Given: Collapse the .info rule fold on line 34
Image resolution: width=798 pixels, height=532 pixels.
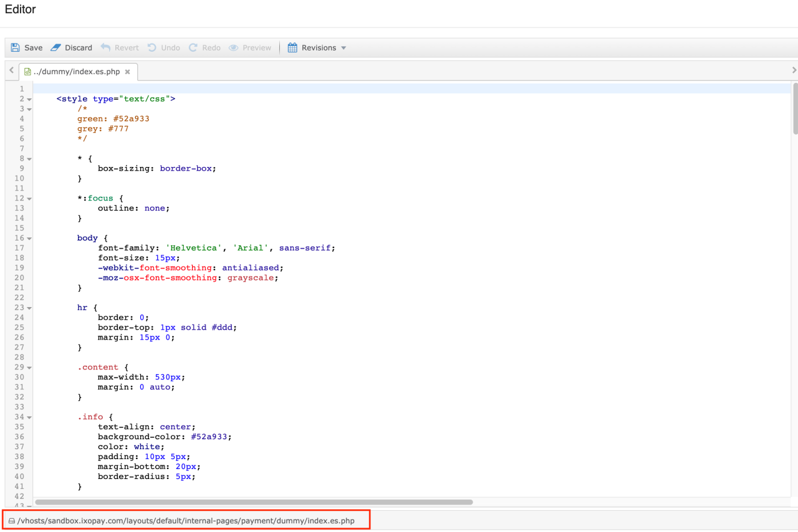Looking at the screenshot, I should (29, 417).
